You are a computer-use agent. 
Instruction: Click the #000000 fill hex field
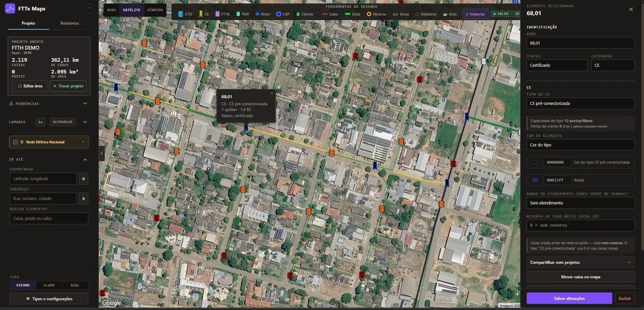click(557, 162)
